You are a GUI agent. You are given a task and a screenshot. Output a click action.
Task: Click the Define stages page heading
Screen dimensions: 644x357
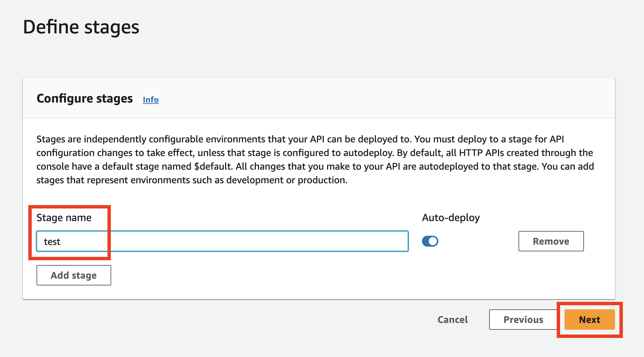(x=81, y=27)
